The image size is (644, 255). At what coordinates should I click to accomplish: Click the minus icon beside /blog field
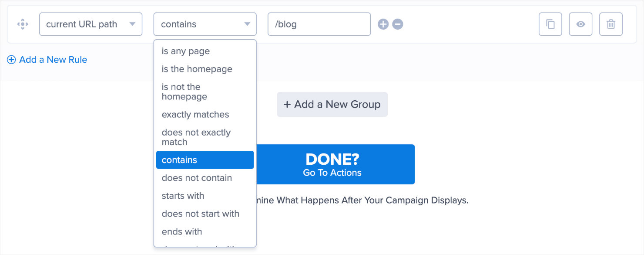[x=398, y=24]
